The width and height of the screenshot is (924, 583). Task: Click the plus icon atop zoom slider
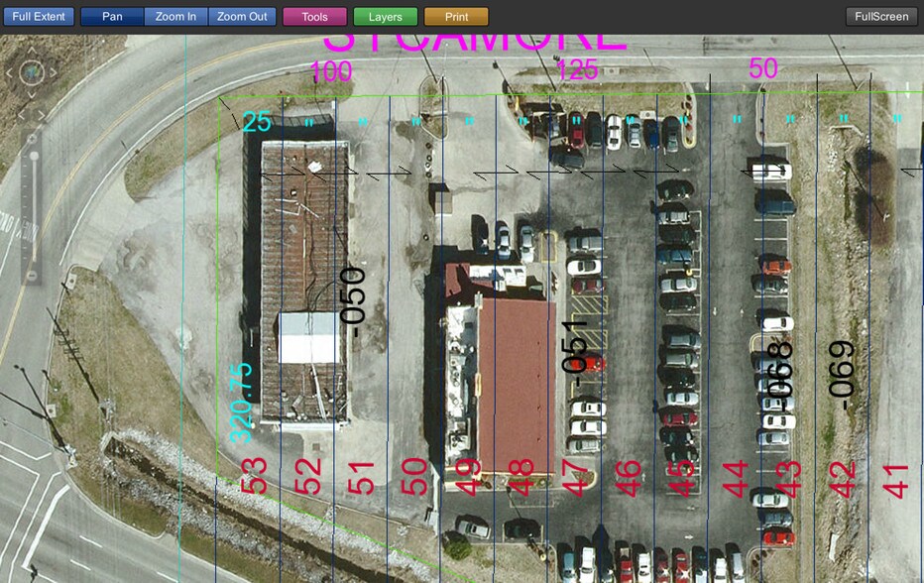click(33, 137)
